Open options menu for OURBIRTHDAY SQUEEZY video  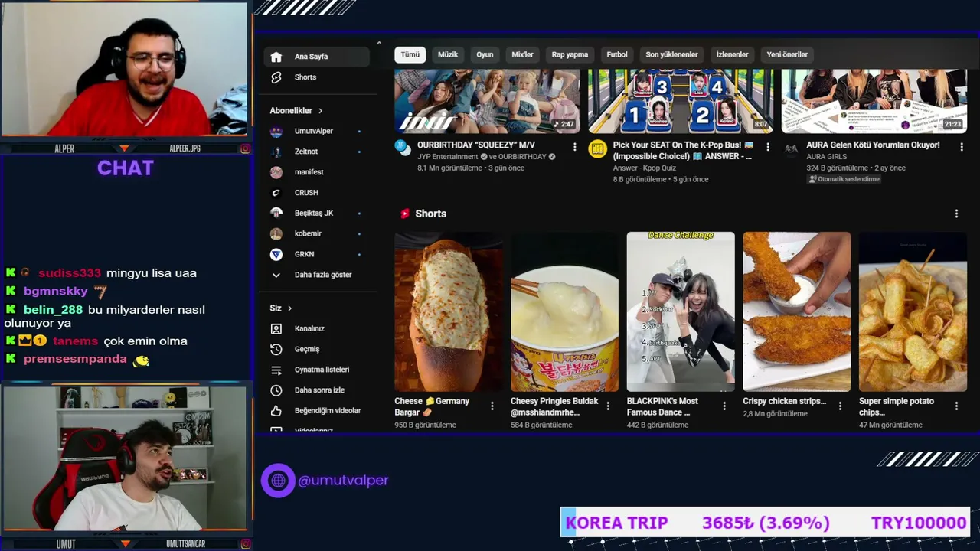(x=574, y=146)
